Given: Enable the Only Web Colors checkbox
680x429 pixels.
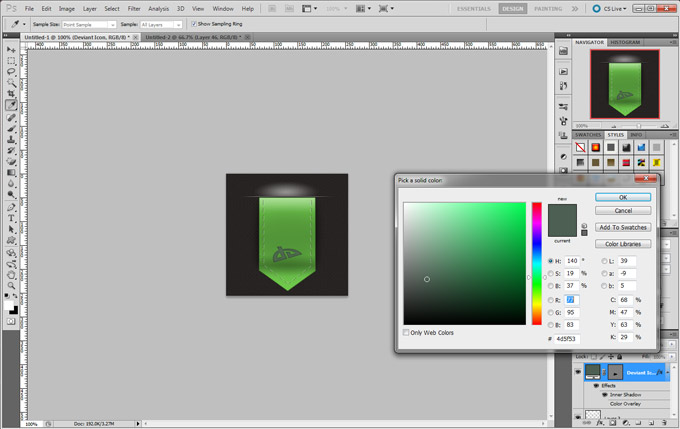Looking at the screenshot, I should (x=406, y=333).
